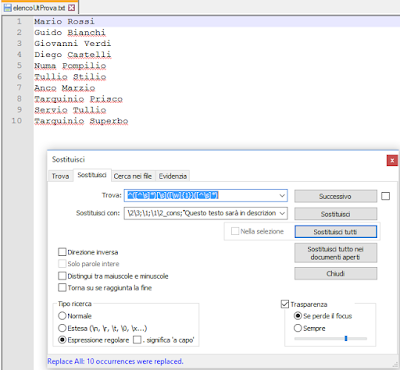Toggle Nella selezione checkbox

point(235,231)
